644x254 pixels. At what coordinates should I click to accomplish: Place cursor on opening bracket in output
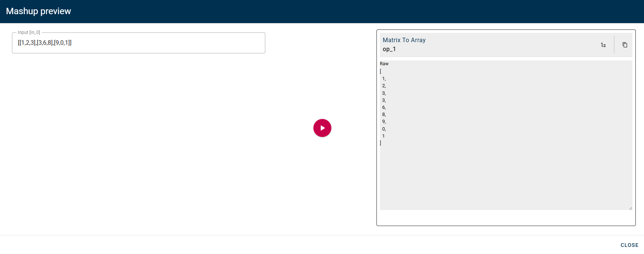pos(381,71)
